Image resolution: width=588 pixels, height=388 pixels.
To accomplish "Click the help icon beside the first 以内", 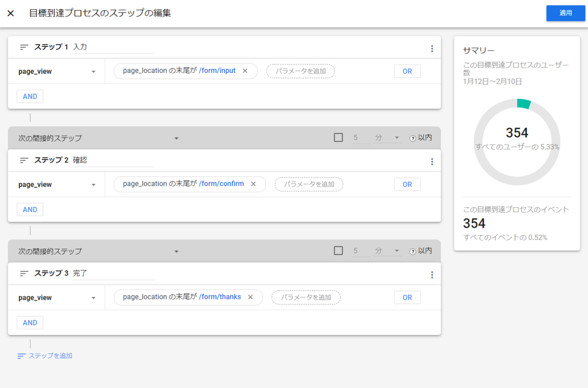I will (413, 138).
